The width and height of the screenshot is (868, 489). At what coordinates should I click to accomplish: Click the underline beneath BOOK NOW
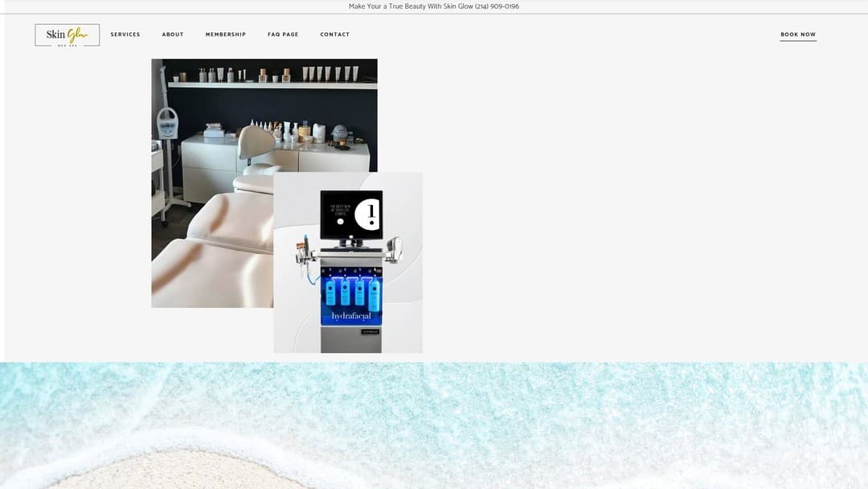(798, 39)
